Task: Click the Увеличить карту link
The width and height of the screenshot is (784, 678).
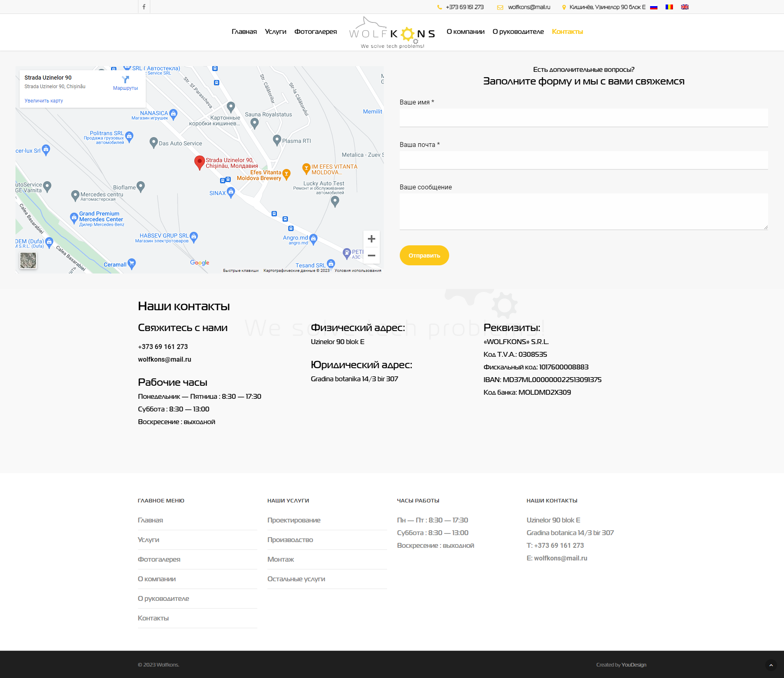Action: coord(44,101)
